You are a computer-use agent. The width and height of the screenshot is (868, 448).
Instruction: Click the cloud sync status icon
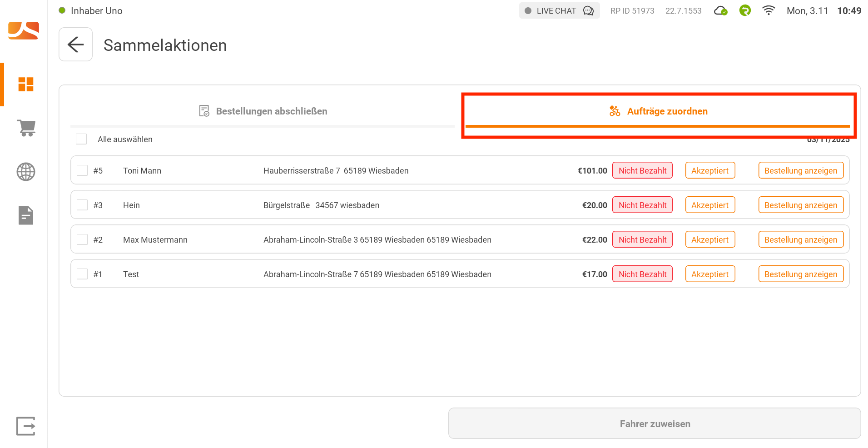[x=720, y=11]
